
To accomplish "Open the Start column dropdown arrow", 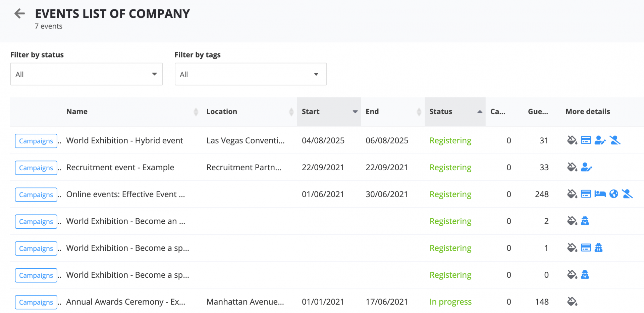I will (x=355, y=112).
